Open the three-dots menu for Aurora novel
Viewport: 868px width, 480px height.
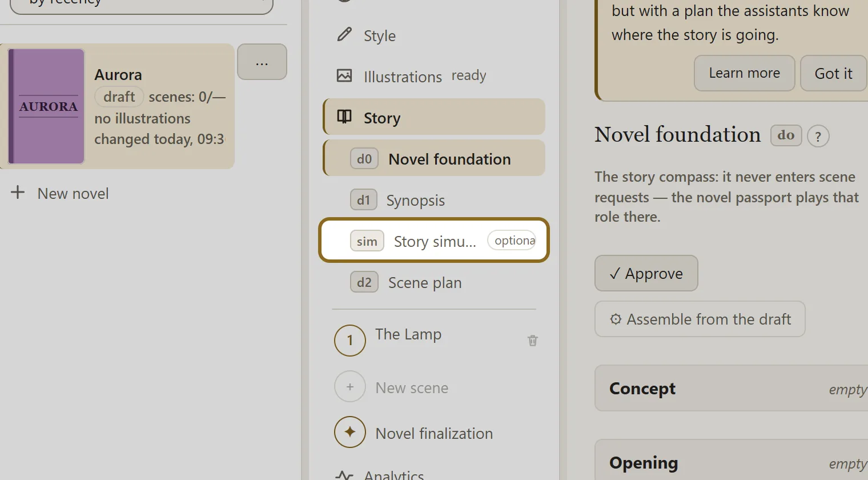click(262, 62)
